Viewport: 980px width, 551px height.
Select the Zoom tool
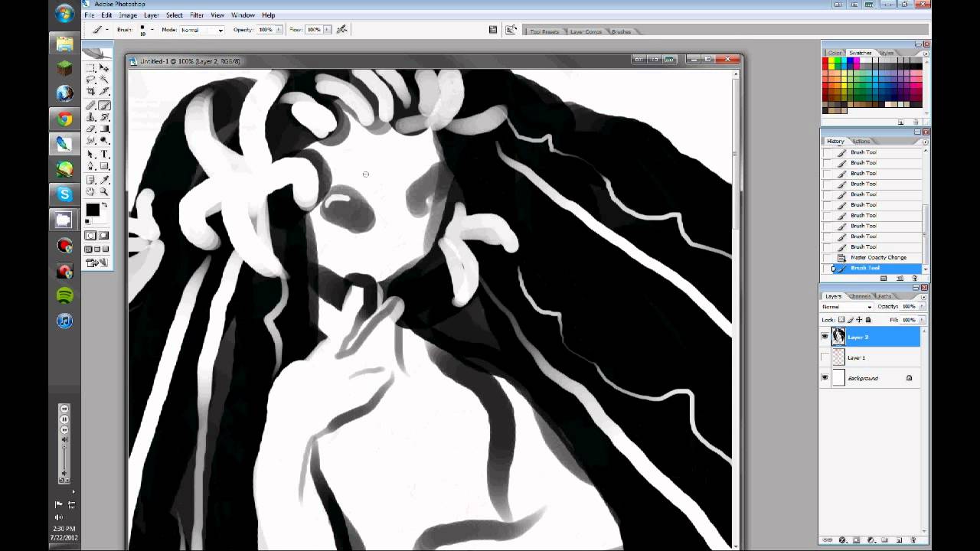[x=104, y=191]
